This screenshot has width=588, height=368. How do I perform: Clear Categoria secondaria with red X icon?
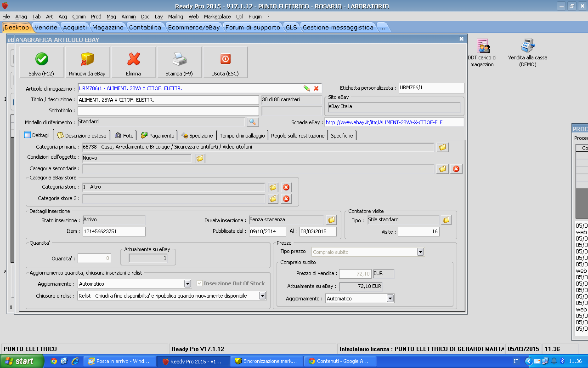[x=456, y=169]
